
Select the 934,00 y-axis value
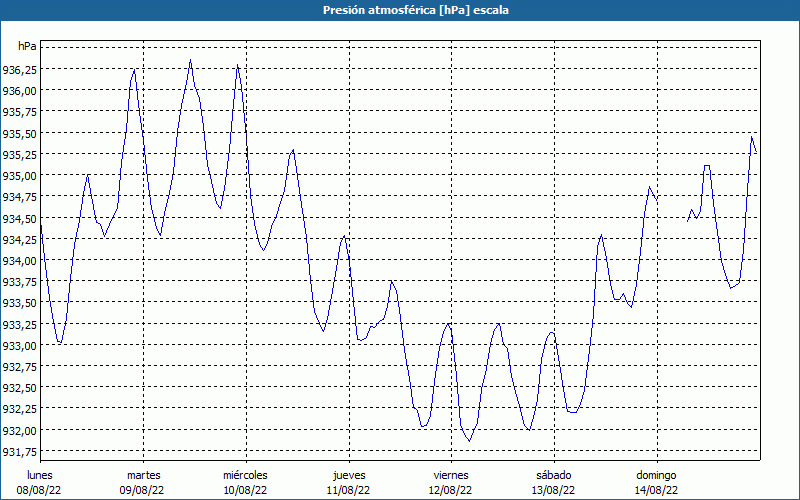coord(19,261)
